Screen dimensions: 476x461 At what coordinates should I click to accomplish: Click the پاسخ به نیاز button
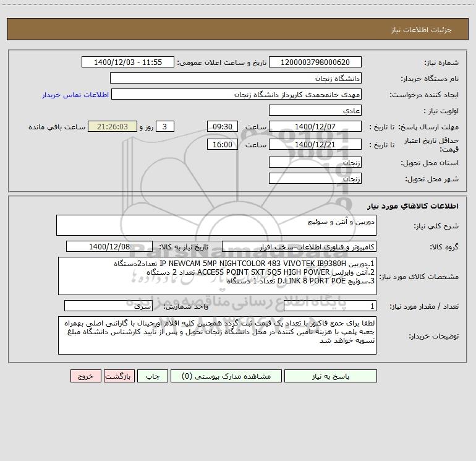click(331, 376)
